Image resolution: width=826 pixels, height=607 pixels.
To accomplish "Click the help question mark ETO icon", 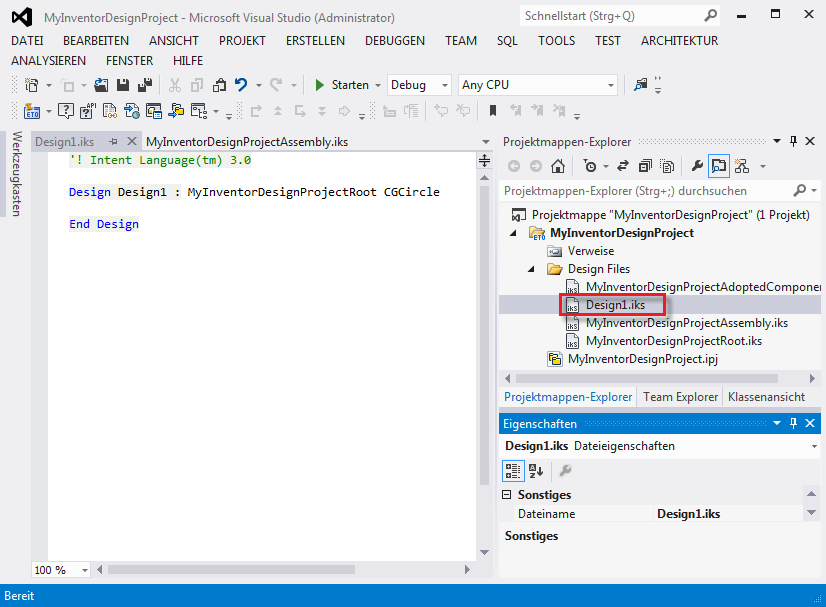I will click(x=66, y=111).
